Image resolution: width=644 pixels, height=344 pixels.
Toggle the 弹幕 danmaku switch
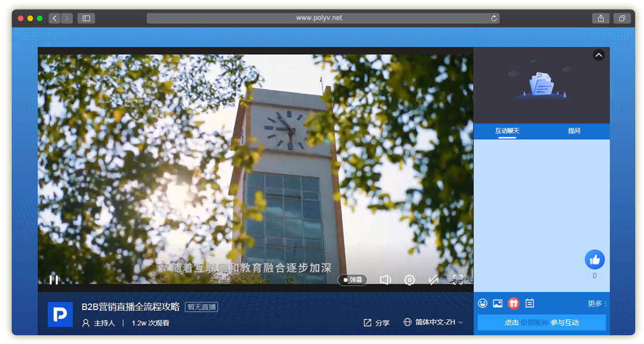pos(352,280)
